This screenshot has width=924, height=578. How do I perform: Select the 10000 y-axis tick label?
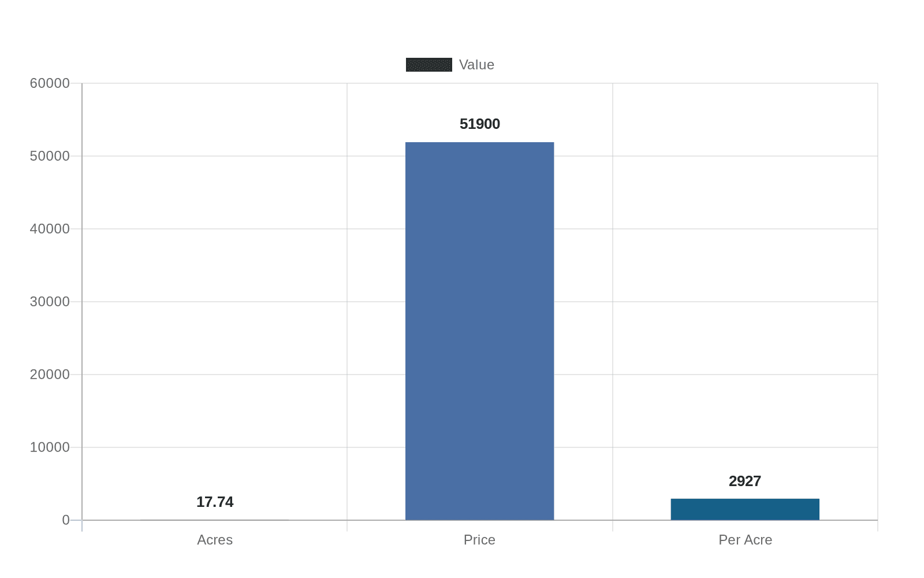point(50,447)
